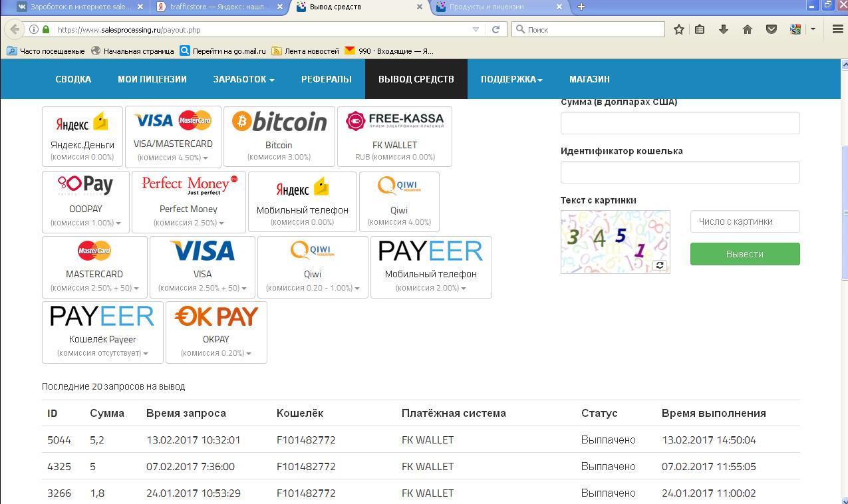Focus the 'Сумма (в долларах США)' field
Image resolution: width=848 pixels, height=504 pixels.
[x=680, y=123]
